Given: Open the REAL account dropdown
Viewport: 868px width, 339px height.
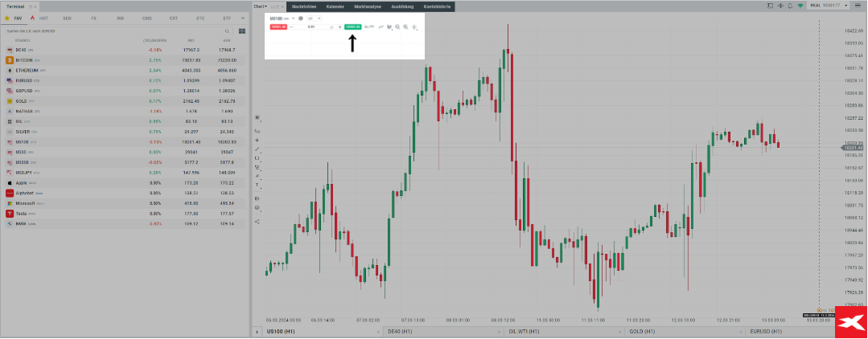Looking at the screenshot, I should [828, 6].
